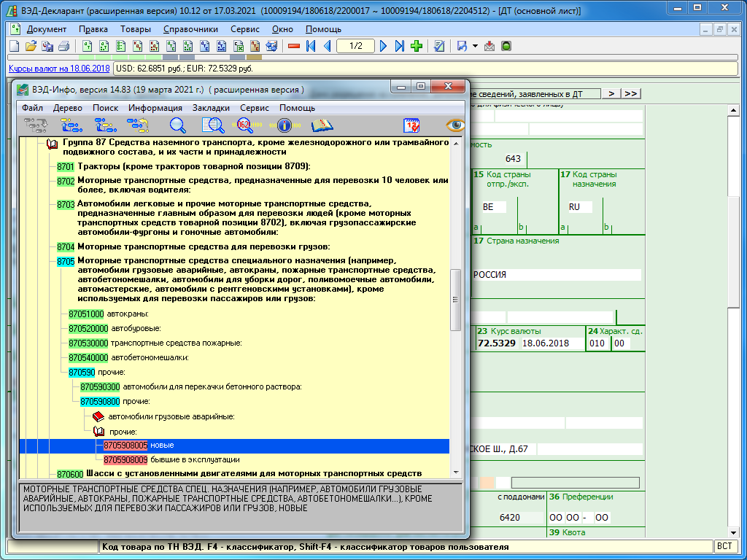The image size is (747, 560).
Task: Click the Курс валюты 72.5329 field
Action: (496, 343)
